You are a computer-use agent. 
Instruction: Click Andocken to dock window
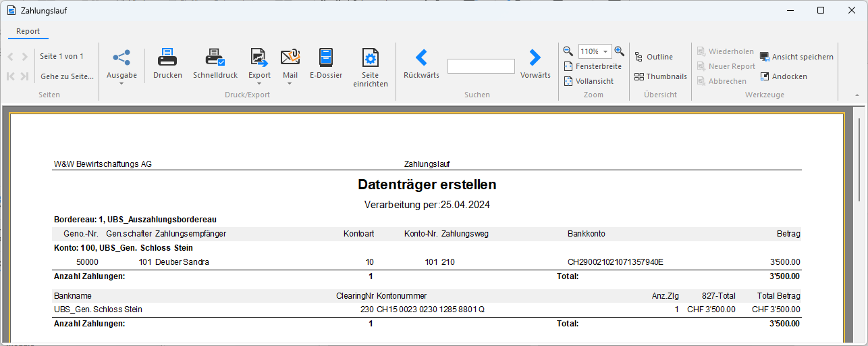pos(784,76)
